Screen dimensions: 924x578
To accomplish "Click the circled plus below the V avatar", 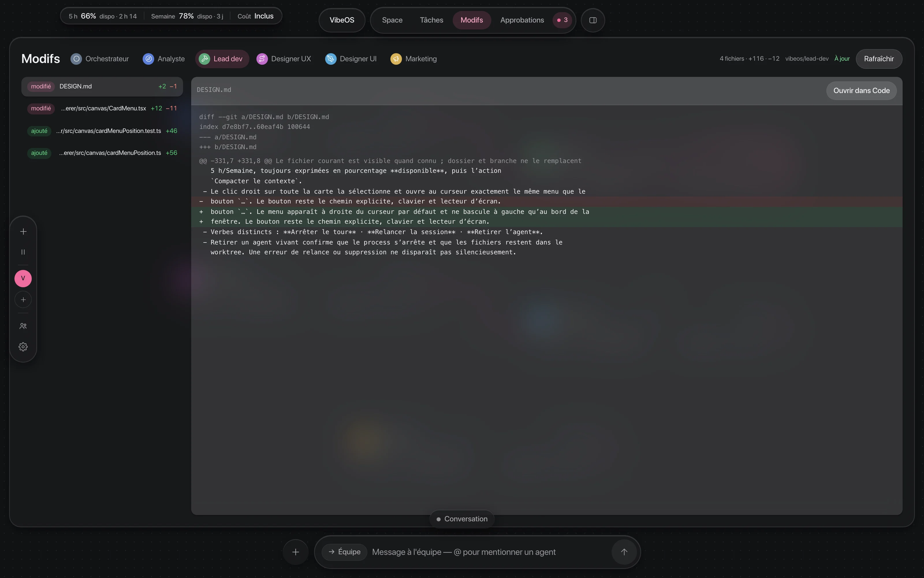I will (23, 300).
